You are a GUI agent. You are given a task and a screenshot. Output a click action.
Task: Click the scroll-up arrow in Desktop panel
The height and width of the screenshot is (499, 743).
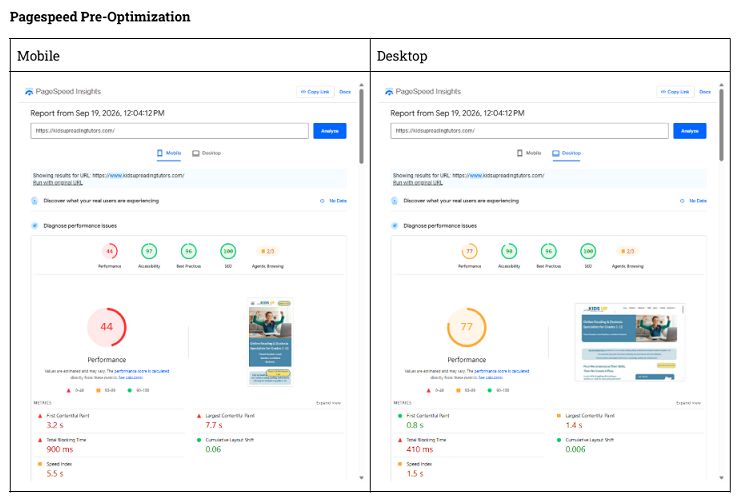721,85
